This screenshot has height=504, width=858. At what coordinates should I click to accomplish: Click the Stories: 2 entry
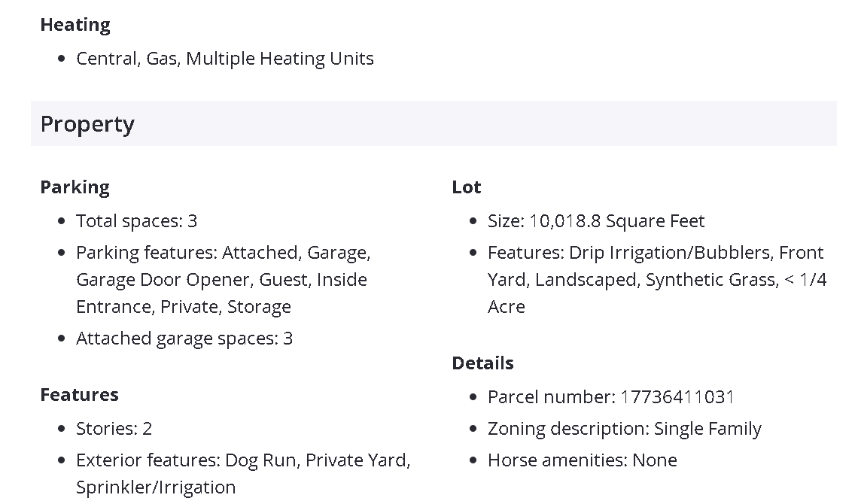[x=114, y=429]
